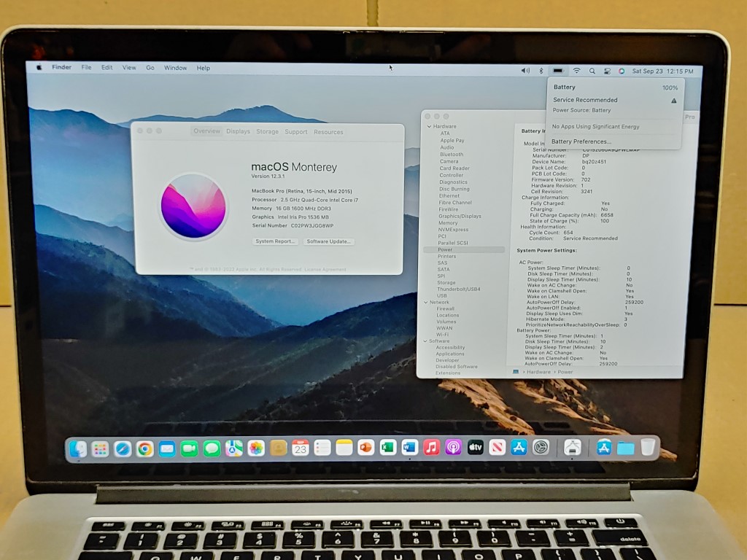Launch Word from the Dock
Viewport: 747px width, 560px height.
coord(410,448)
